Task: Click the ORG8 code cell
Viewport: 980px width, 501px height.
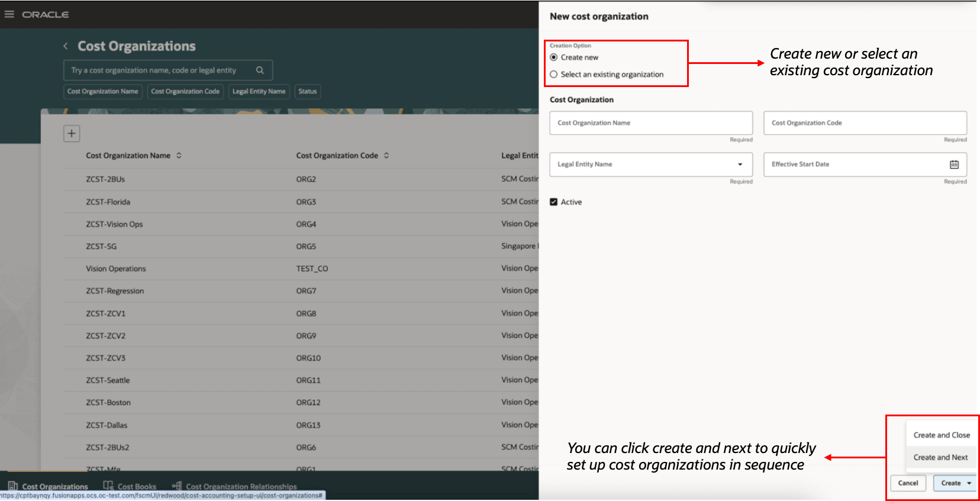Action: (307, 314)
